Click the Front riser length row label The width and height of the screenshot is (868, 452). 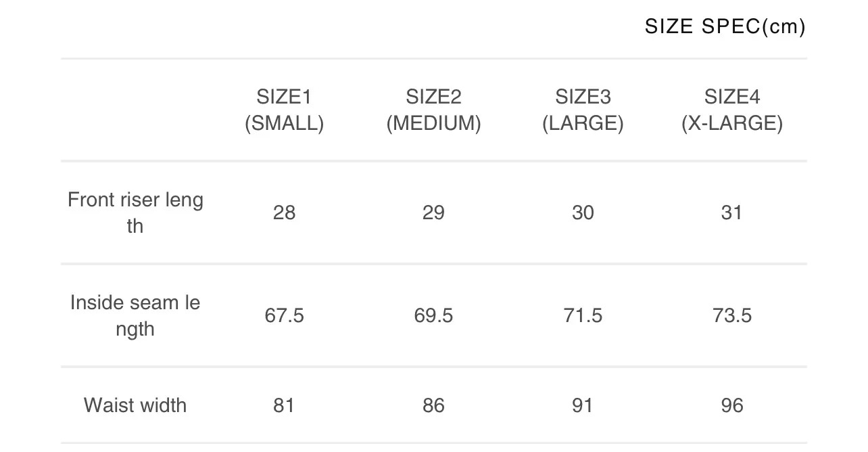pyautogui.click(x=135, y=212)
